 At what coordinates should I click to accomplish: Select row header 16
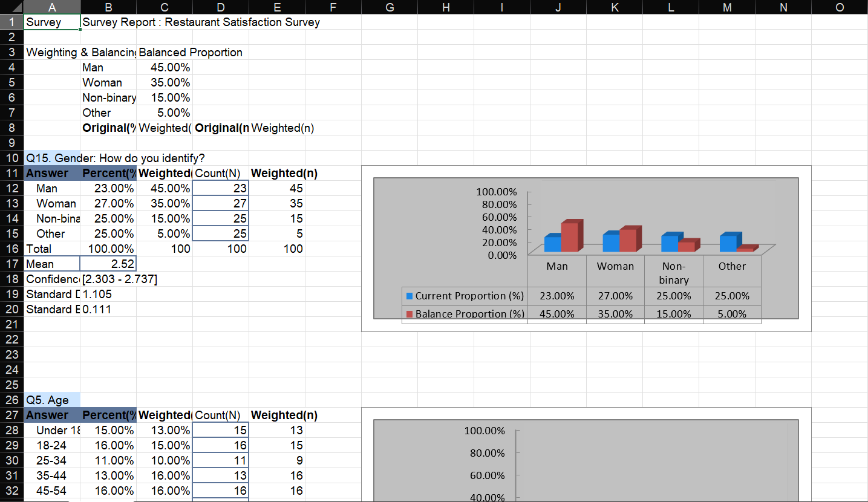(11, 249)
